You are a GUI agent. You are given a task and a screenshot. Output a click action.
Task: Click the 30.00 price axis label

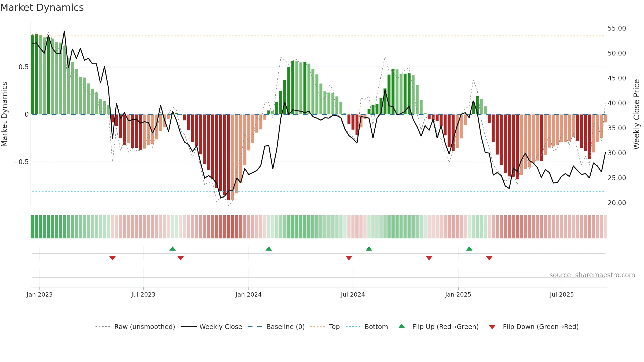(x=617, y=153)
